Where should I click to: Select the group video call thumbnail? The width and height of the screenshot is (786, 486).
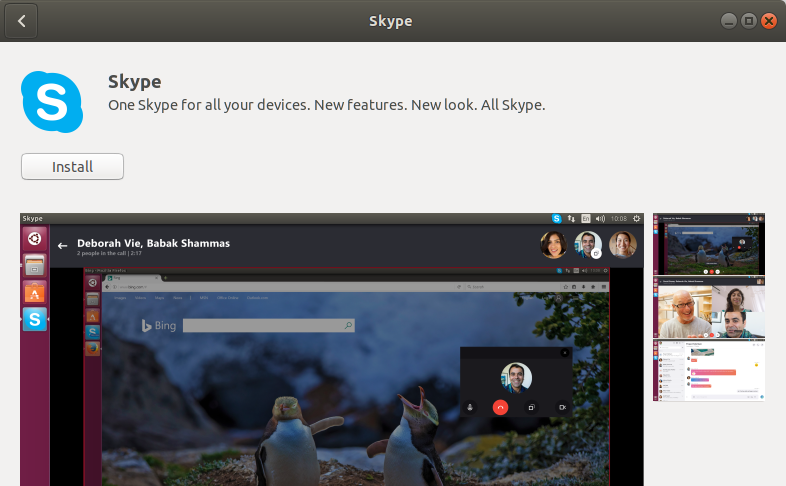[x=709, y=308]
